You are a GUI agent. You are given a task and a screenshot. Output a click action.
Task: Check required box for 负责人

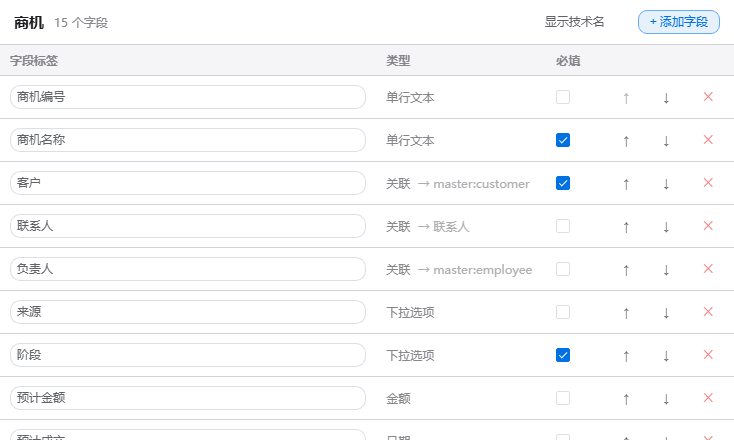point(563,269)
